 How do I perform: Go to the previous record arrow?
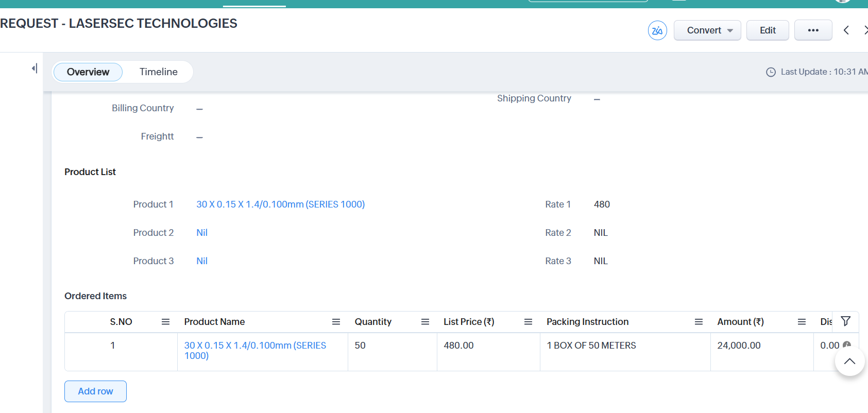point(846,30)
